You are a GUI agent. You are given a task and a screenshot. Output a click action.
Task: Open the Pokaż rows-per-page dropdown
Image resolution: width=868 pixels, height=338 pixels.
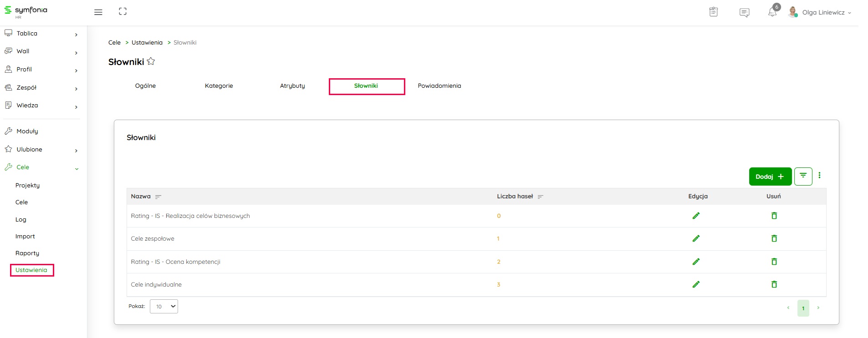click(163, 306)
